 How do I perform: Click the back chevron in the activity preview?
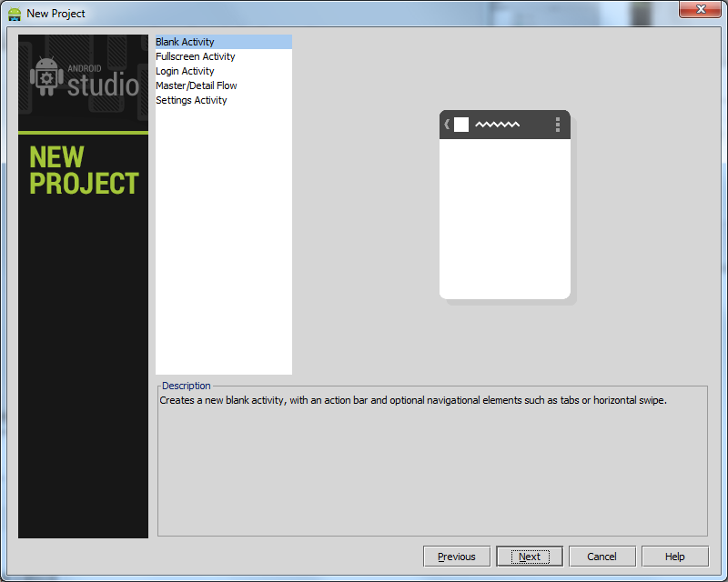[x=446, y=125]
